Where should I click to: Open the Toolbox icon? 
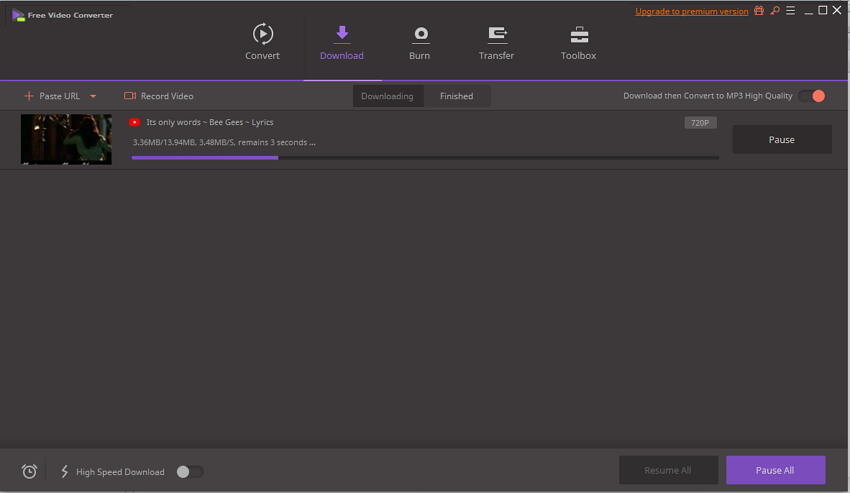(x=579, y=35)
